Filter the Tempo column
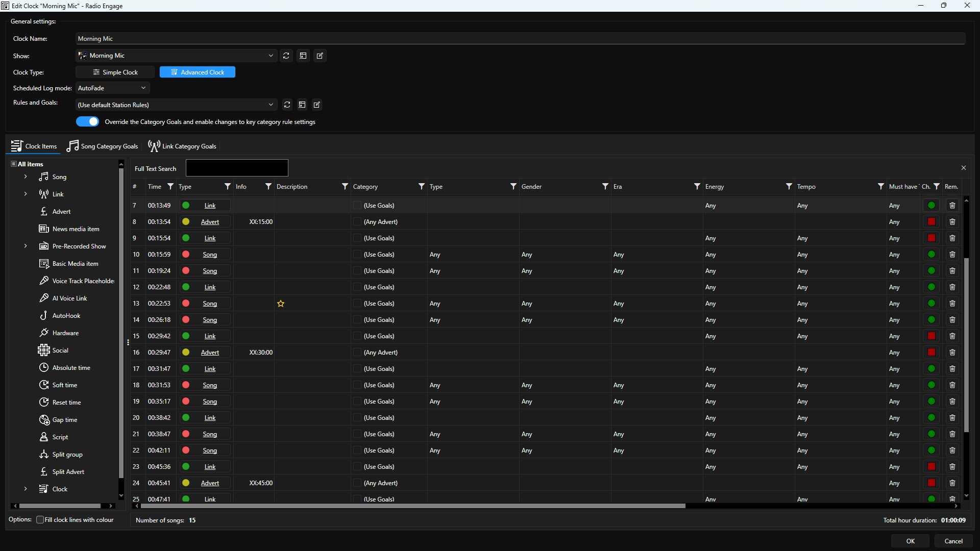Viewport: 980px width, 551px height. pyautogui.click(x=881, y=187)
